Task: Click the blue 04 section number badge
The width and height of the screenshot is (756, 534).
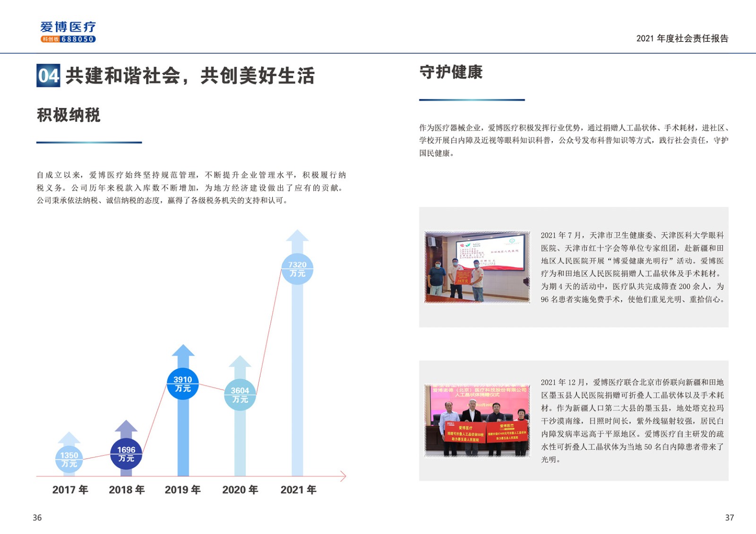Action: (x=48, y=76)
